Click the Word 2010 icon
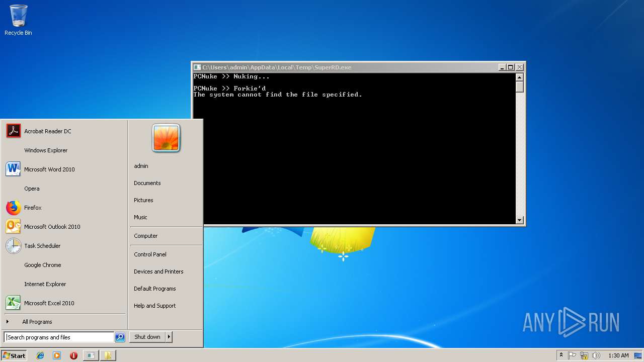Screen dimensions: 644x362 (14, 169)
